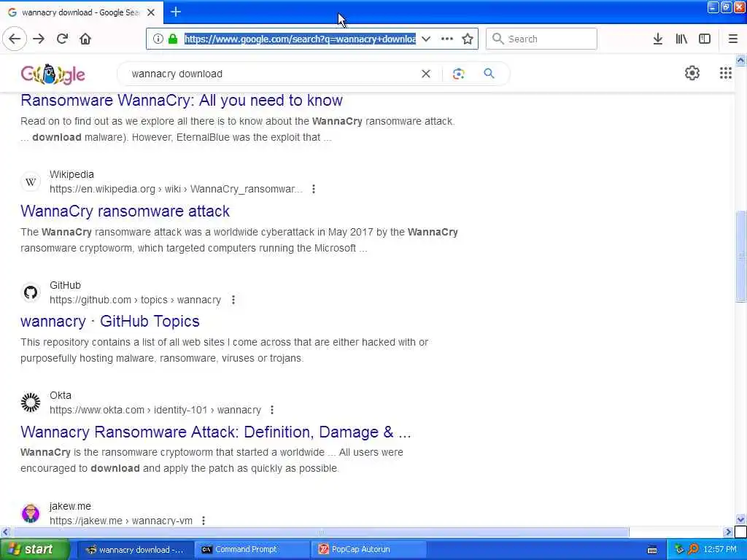Click the green secure connection padlock
This screenshot has height=560, width=747.
[172, 39]
